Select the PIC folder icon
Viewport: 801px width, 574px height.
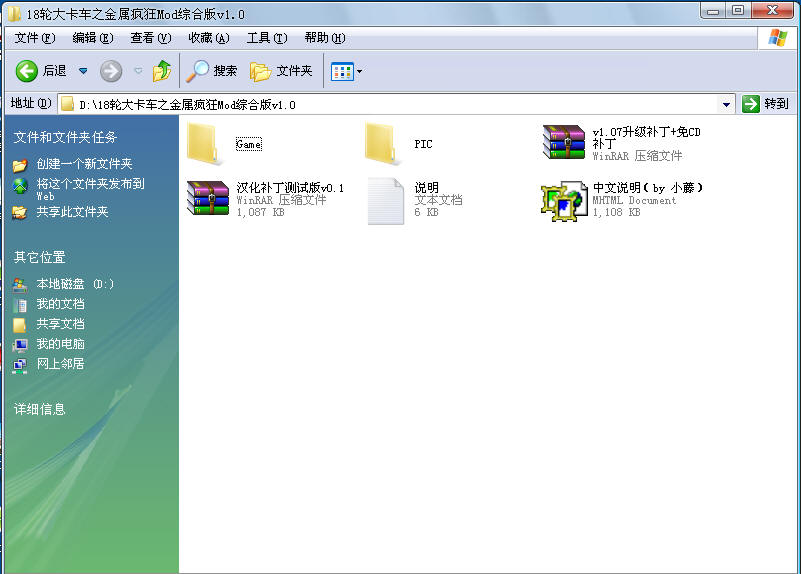pyautogui.click(x=383, y=145)
